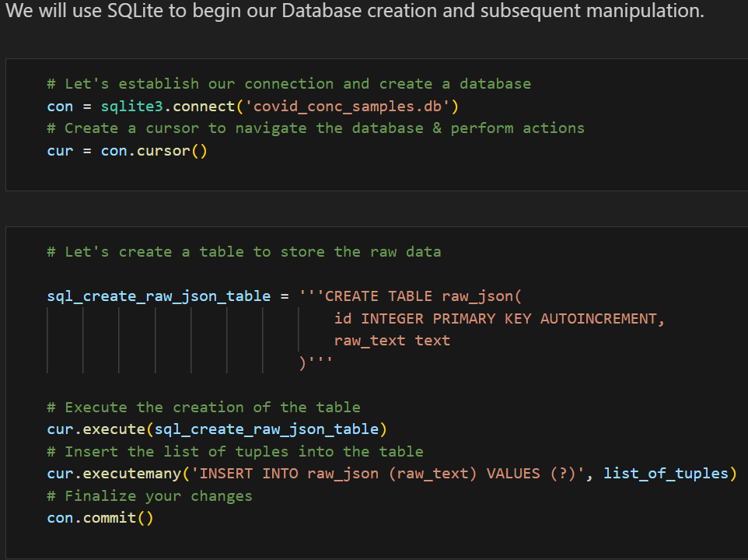The height and width of the screenshot is (560, 748).
Task: Click the comment about creating a cursor
Action: 315,128
